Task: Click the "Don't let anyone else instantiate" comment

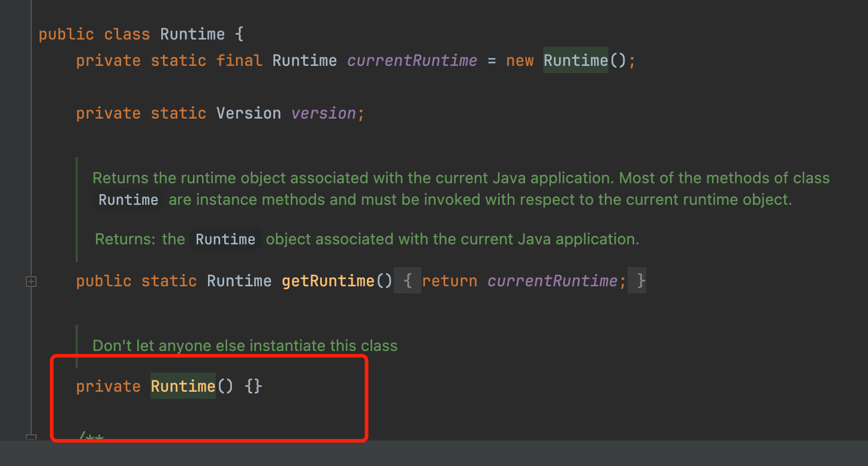Action: [x=245, y=346]
